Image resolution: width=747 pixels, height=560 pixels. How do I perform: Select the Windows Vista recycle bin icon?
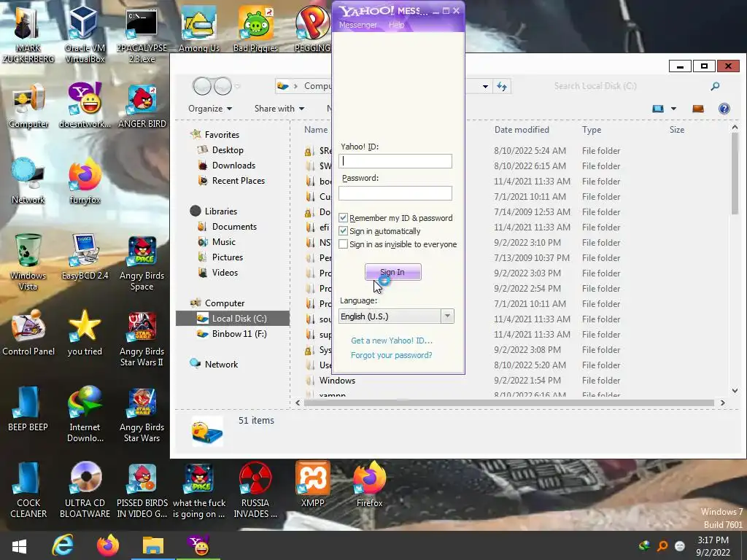[x=28, y=262]
